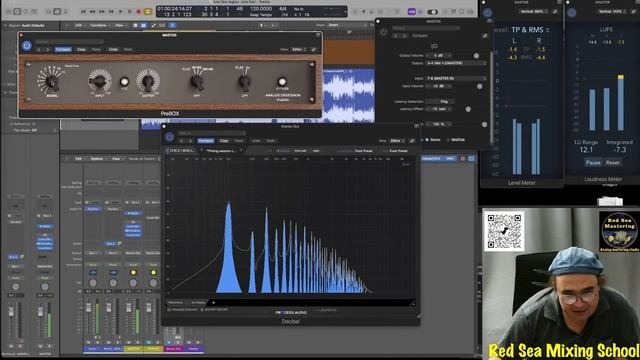Click Decibel link chain icon

point(412,140)
